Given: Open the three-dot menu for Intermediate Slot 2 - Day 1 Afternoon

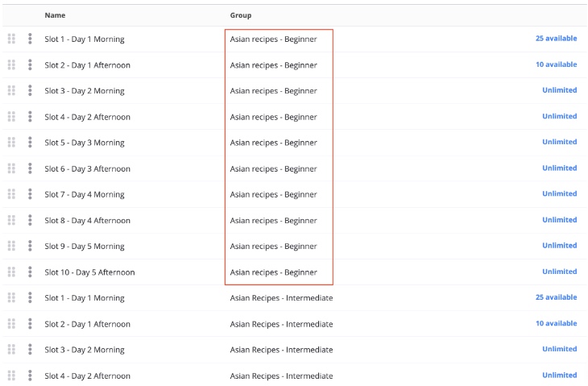Looking at the screenshot, I should [30, 323].
